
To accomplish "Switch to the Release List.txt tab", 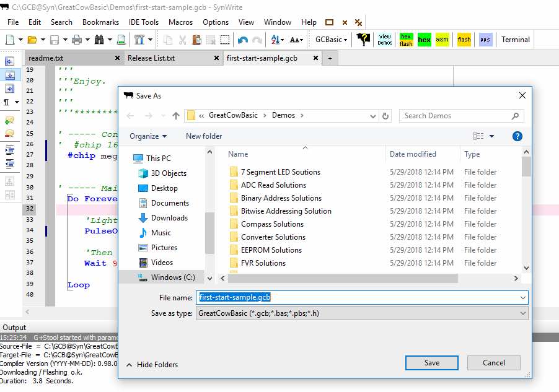I will [x=174, y=58].
